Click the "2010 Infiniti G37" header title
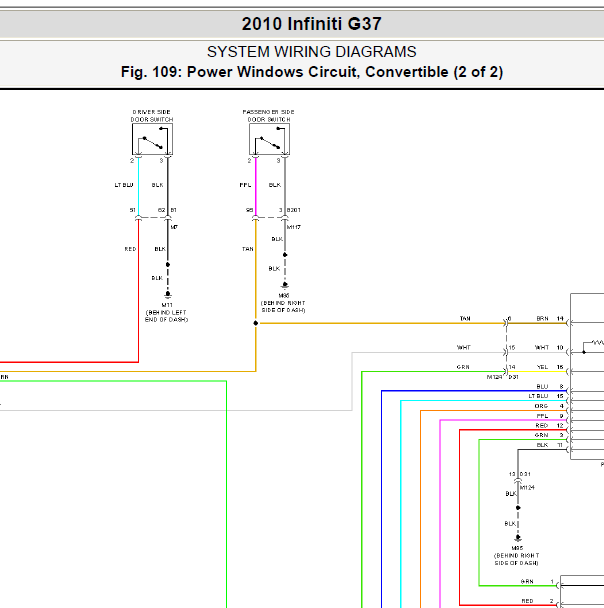 [311, 24]
